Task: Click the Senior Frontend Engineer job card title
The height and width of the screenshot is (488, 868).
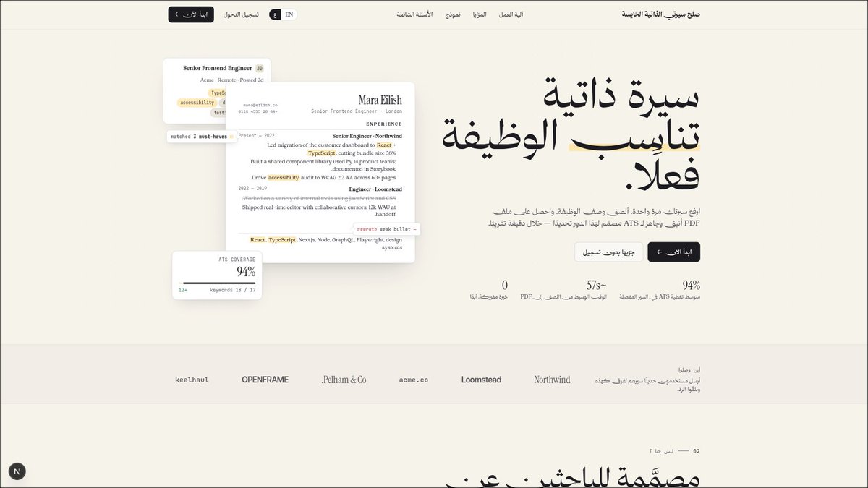Action: [217, 68]
